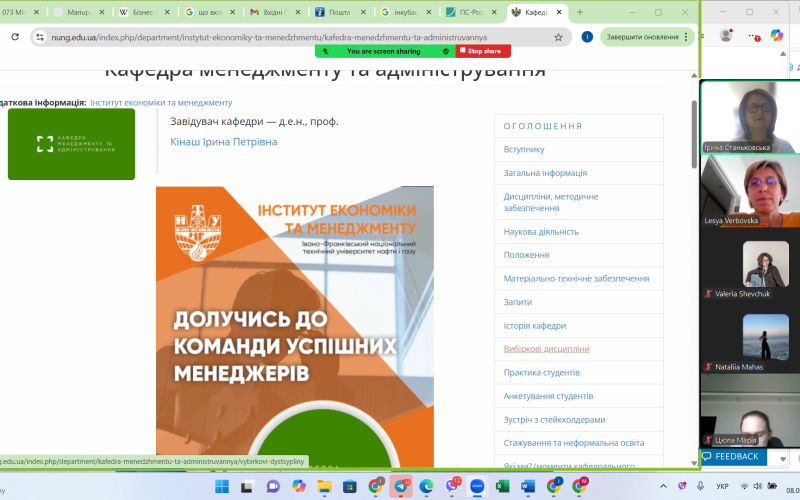Click the Windows Start button
This screenshot has height=500, width=800.
coord(222,486)
